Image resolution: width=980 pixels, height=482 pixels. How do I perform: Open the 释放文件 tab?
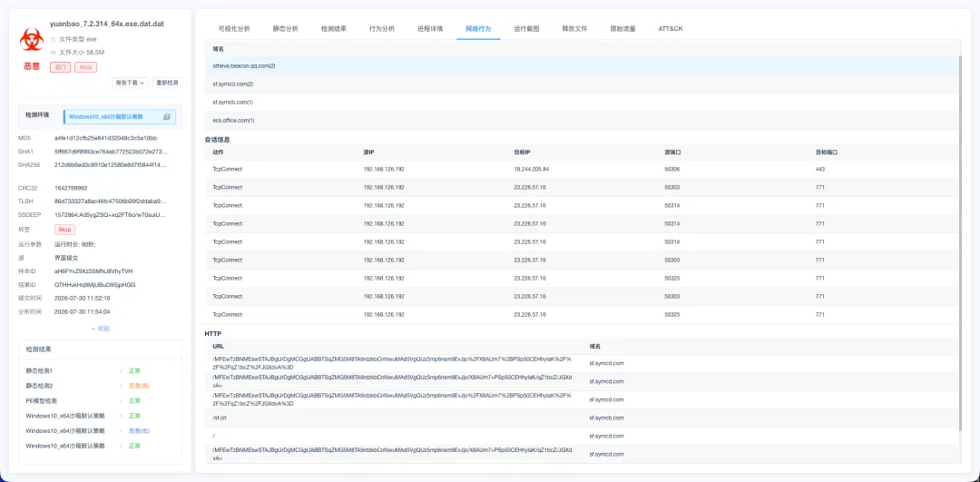coord(574,29)
